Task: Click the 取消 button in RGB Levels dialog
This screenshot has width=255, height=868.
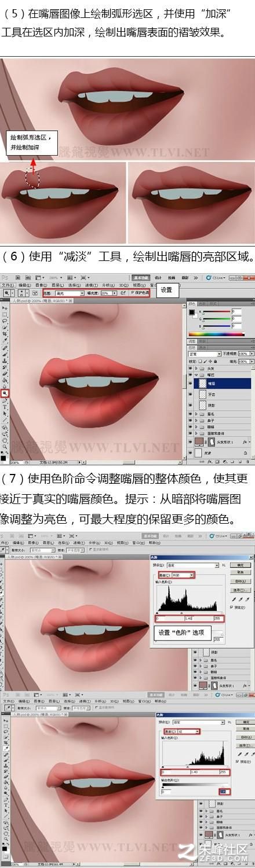Action: [239, 572]
